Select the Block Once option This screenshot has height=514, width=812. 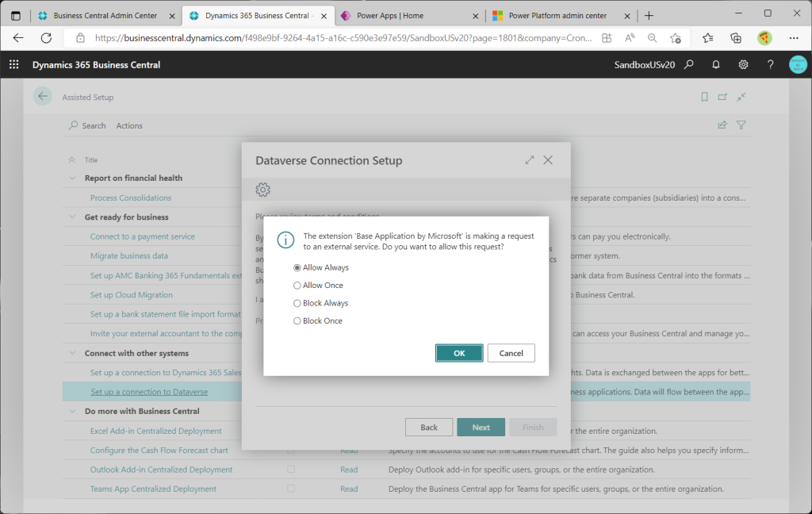[x=297, y=320]
